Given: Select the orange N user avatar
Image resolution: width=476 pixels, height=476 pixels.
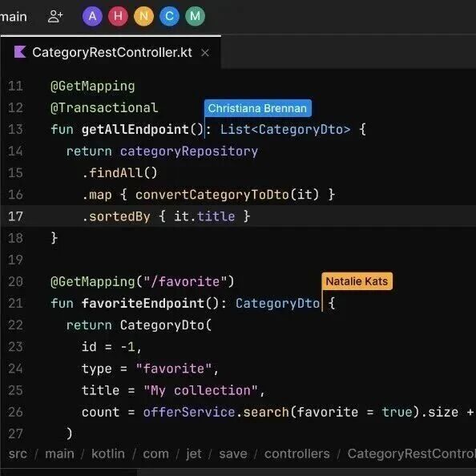Looking at the screenshot, I should (x=144, y=16).
